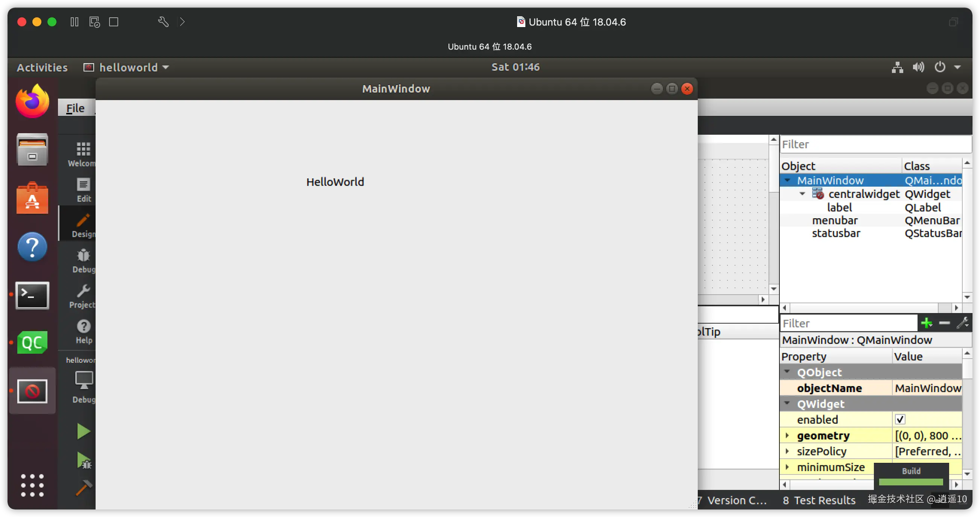Click the green Run button

click(x=83, y=432)
